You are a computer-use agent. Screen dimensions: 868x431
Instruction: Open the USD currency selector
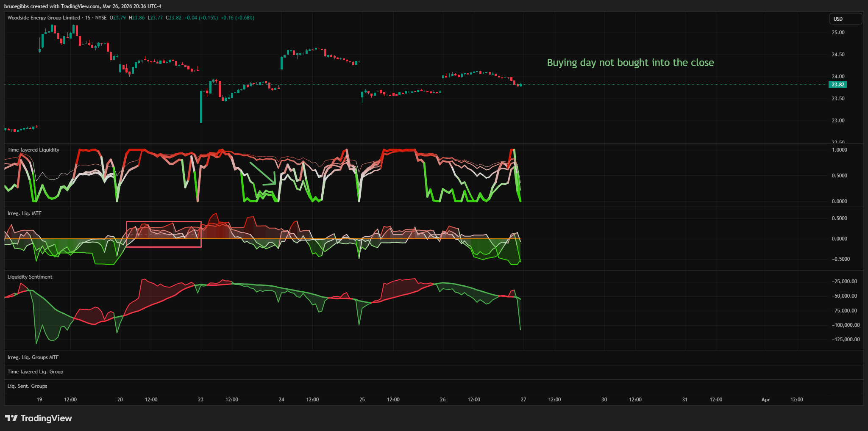point(845,19)
